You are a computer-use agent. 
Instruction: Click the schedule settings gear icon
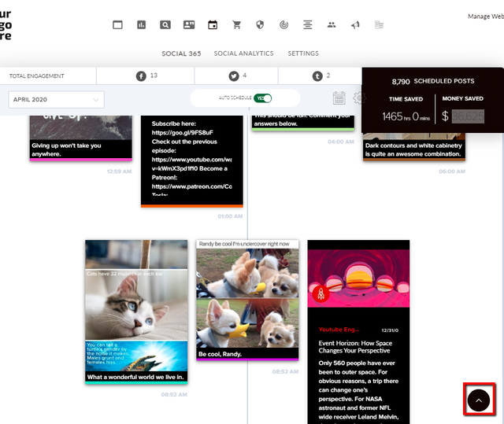[358, 98]
